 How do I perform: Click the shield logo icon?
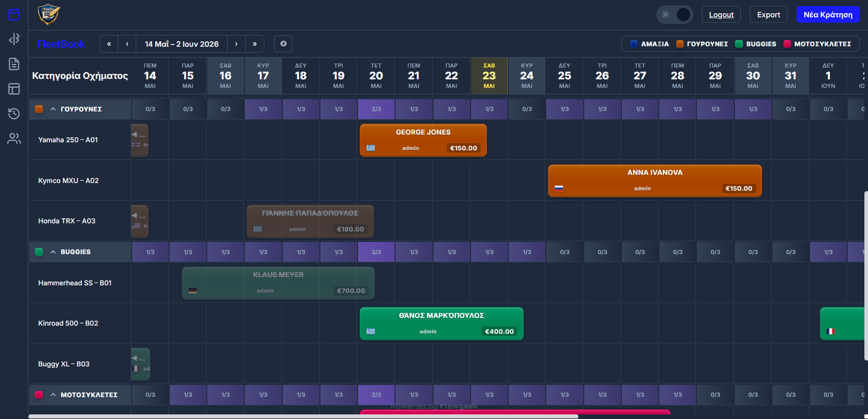pos(49,14)
